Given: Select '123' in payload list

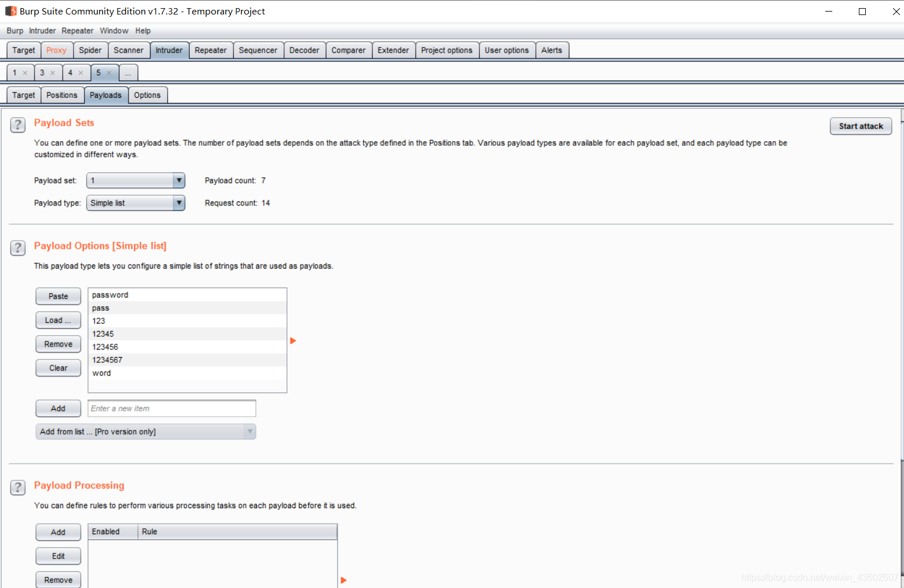Looking at the screenshot, I should [188, 321].
